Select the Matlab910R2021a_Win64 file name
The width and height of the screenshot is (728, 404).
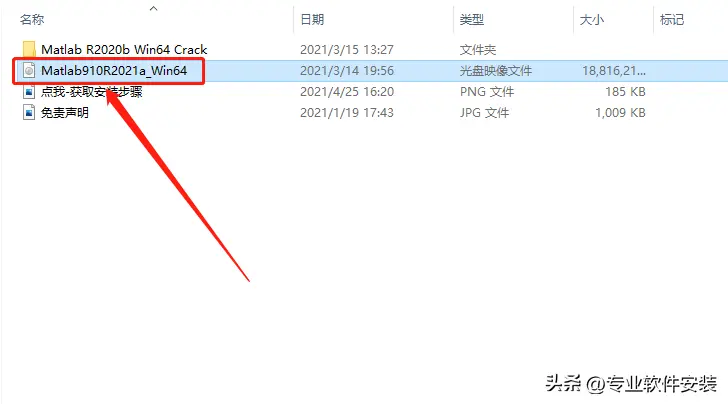[114, 71]
